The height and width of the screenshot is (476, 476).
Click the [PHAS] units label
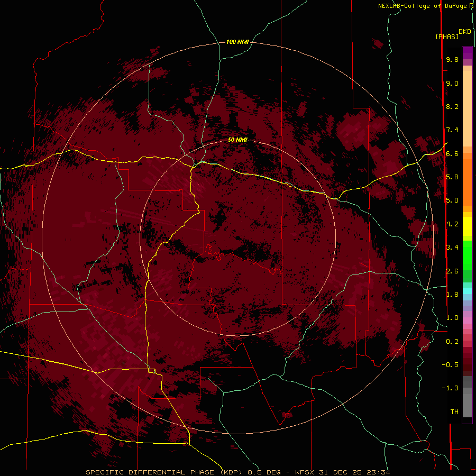point(447,36)
